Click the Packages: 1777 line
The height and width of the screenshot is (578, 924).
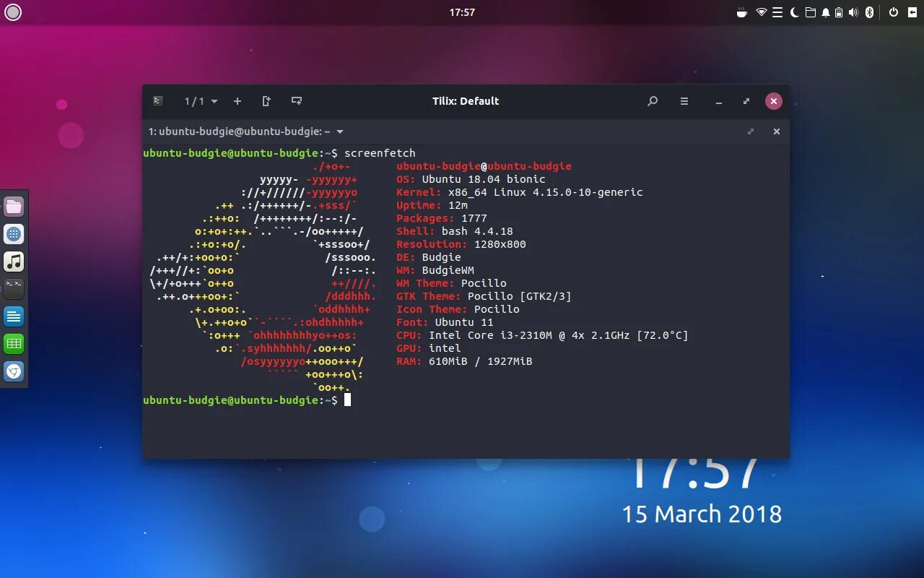point(441,218)
